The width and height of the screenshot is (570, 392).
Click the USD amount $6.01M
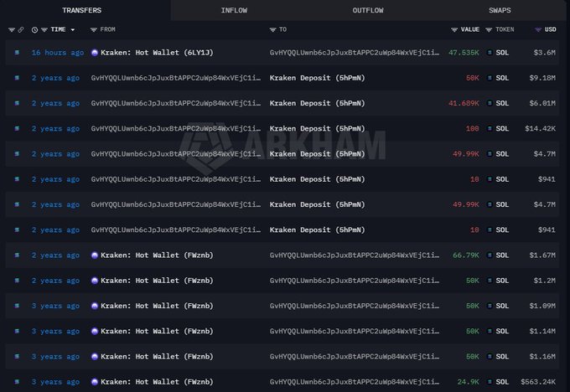tap(542, 103)
